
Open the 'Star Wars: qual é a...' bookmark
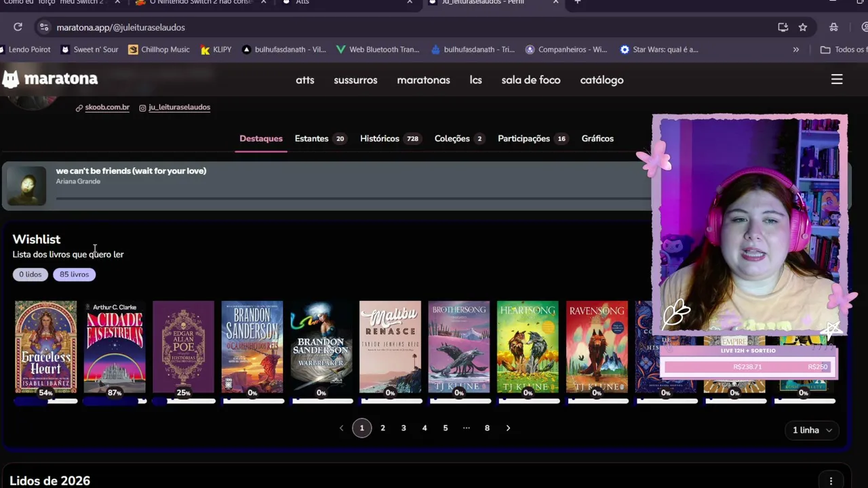coord(659,49)
